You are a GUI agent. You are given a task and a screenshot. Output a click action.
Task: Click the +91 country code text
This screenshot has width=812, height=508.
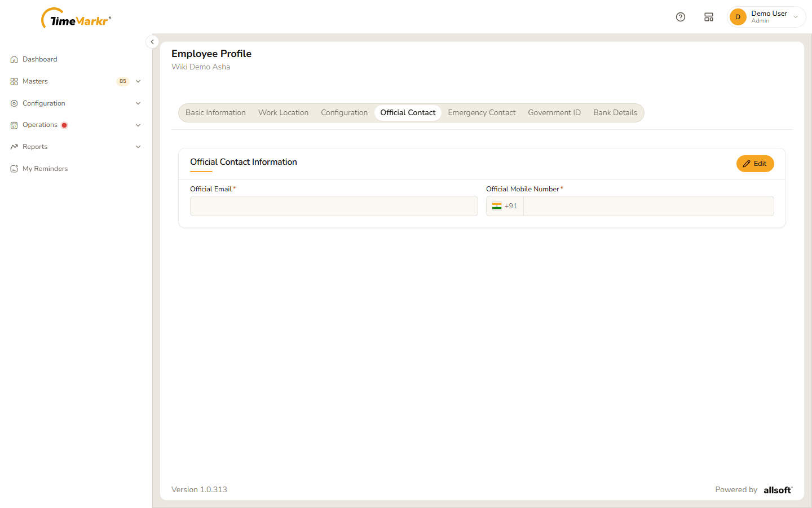(x=511, y=206)
